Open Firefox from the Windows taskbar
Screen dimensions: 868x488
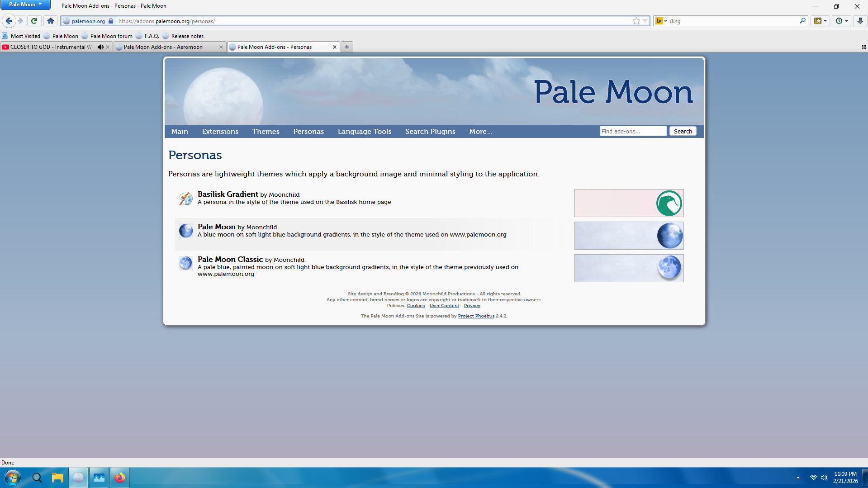(x=120, y=478)
